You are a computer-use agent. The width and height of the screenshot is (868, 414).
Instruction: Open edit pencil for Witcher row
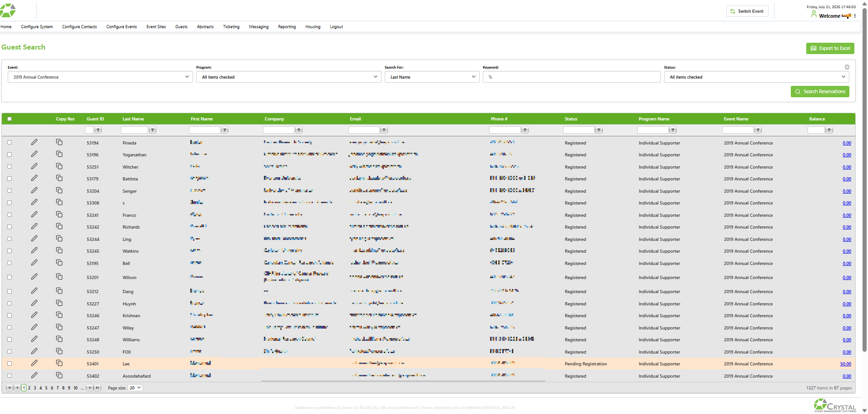34,166
